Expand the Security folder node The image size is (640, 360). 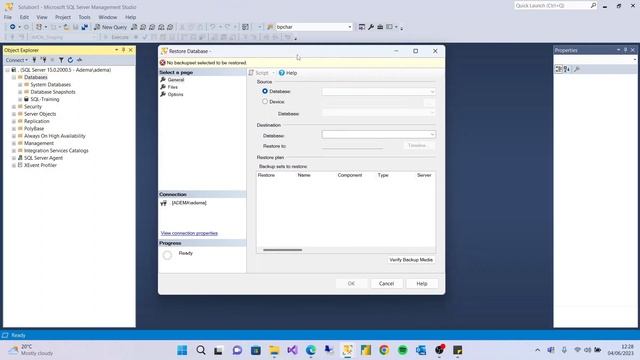[x=13, y=107]
